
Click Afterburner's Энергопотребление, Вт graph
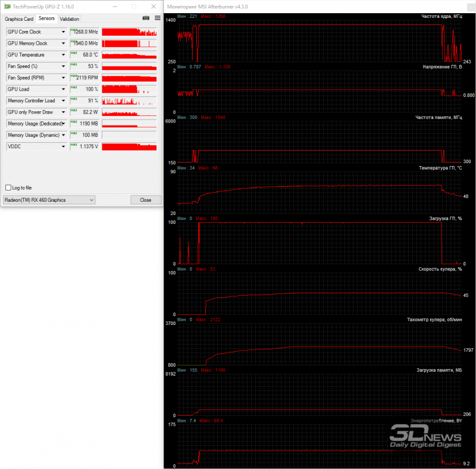pyautogui.click(x=320, y=445)
